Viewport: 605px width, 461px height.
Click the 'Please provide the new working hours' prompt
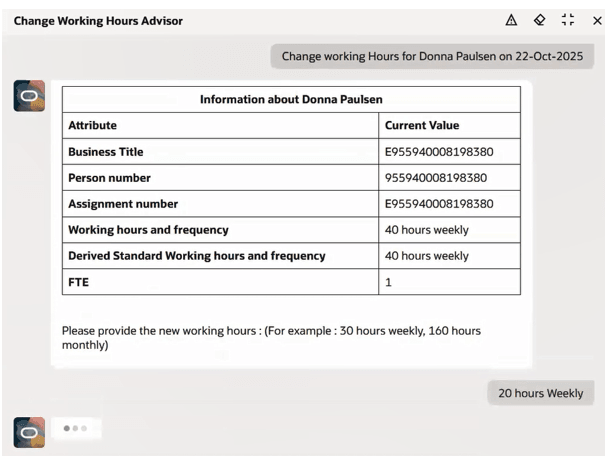pyautogui.click(x=271, y=338)
